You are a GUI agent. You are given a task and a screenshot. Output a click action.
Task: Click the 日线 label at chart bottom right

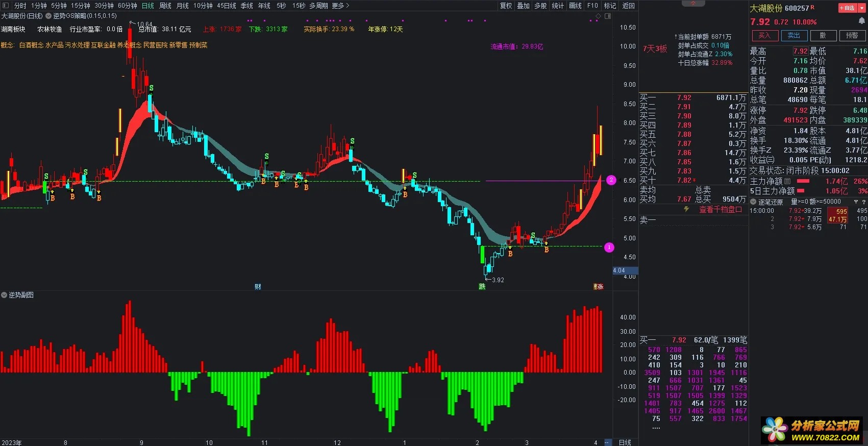tap(625, 442)
